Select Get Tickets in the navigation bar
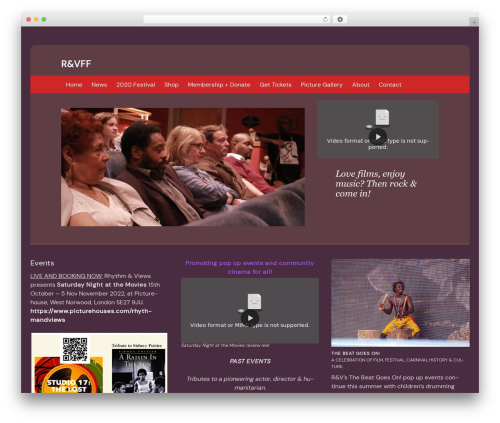This screenshot has height=423, width=500. pyautogui.click(x=275, y=85)
